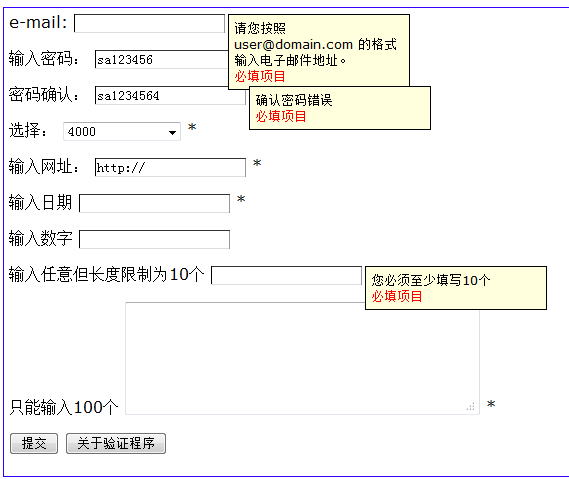Click 必填项目 under 确认密码错误
569x479 pixels.
[x=281, y=116]
